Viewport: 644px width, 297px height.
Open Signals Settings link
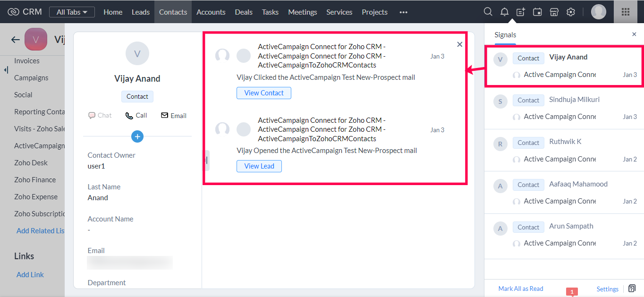click(x=608, y=289)
